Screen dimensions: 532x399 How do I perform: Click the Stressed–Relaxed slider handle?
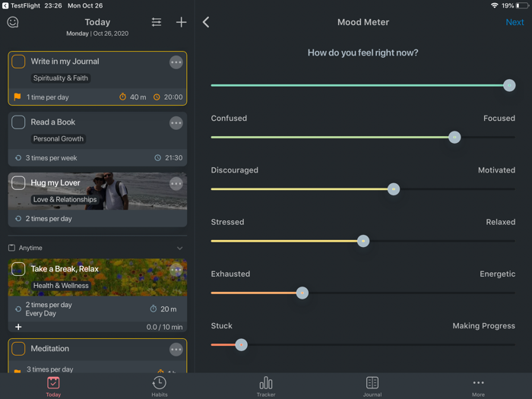[x=363, y=241]
